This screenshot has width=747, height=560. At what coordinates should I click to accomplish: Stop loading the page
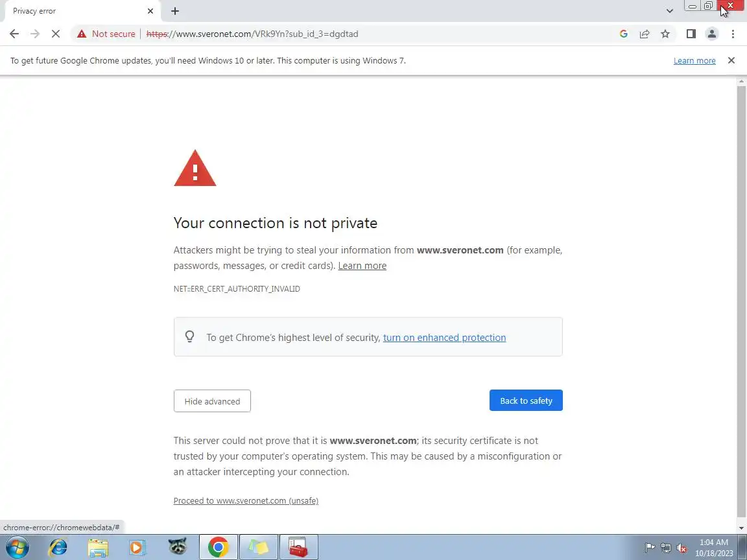tap(55, 34)
